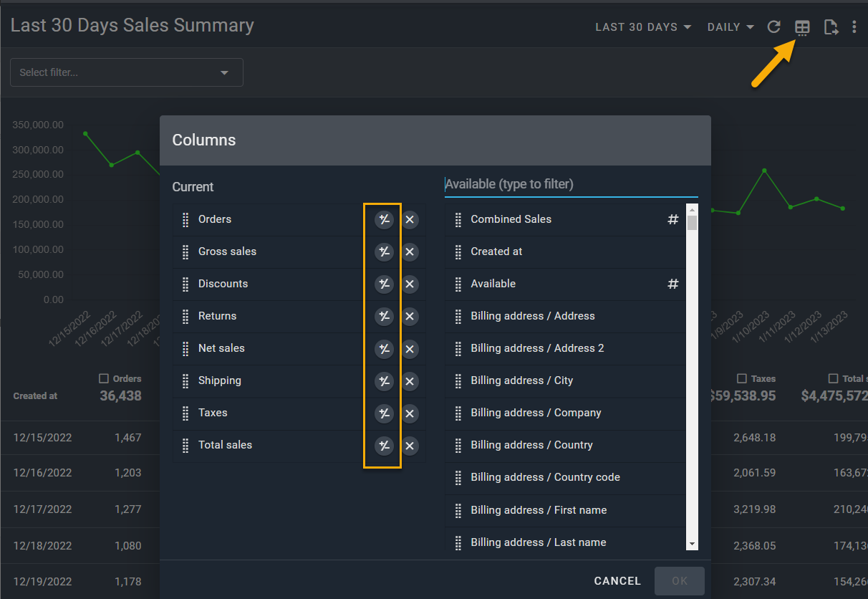Remove the Total sales column
Image resolution: width=868 pixels, height=599 pixels.
click(x=410, y=446)
